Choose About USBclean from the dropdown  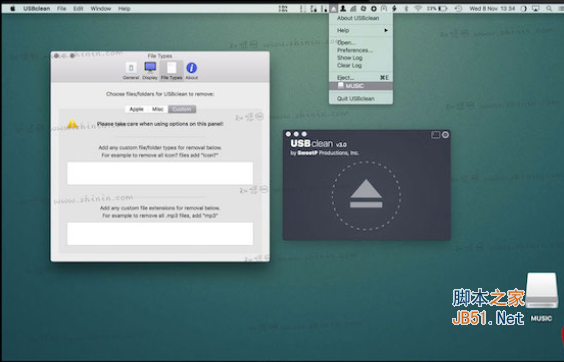click(x=361, y=18)
